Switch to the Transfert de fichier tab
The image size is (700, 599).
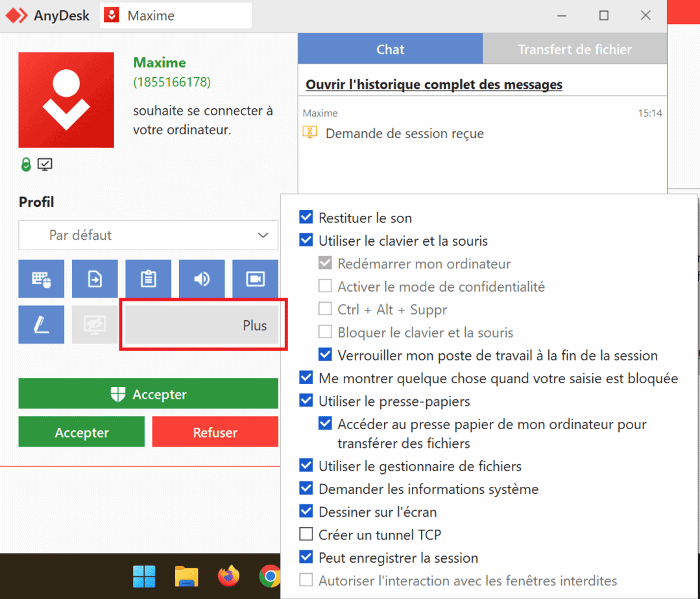tap(574, 48)
